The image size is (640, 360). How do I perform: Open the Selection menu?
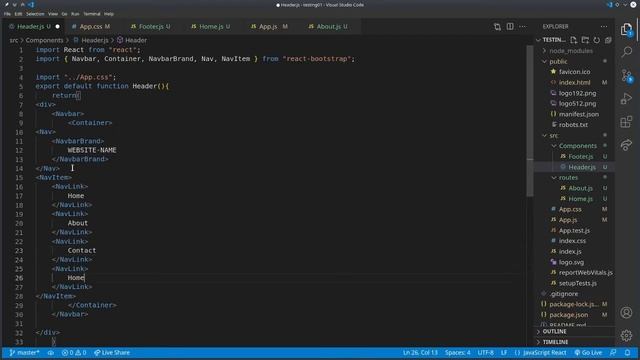[35, 14]
